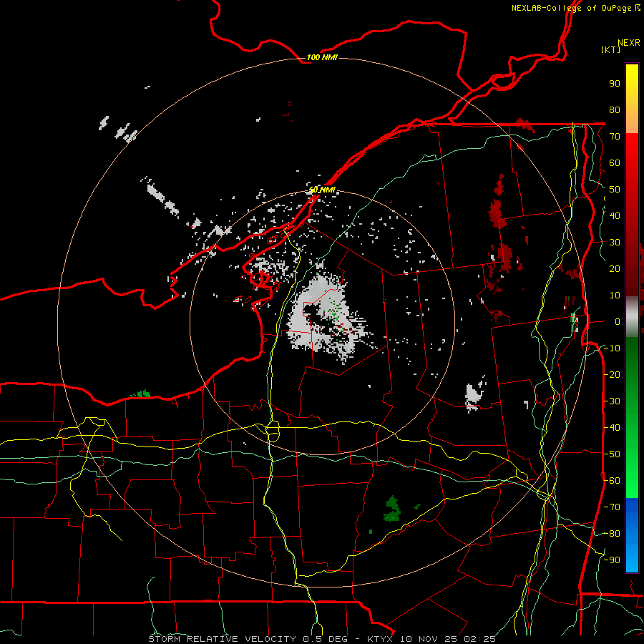Screen dimensions: 644x644
Task: Select the 50 knot scale value
Action: [615, 190]
